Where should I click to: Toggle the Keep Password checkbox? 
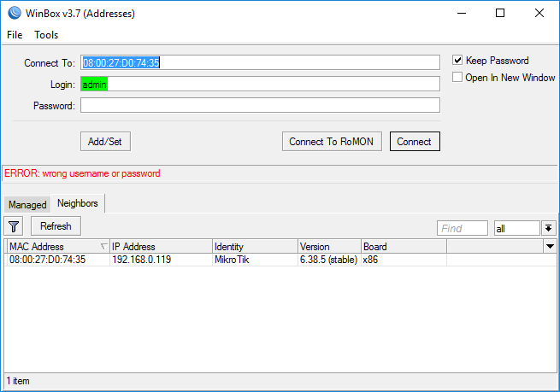pyautogui.click(x=457, y=61)
